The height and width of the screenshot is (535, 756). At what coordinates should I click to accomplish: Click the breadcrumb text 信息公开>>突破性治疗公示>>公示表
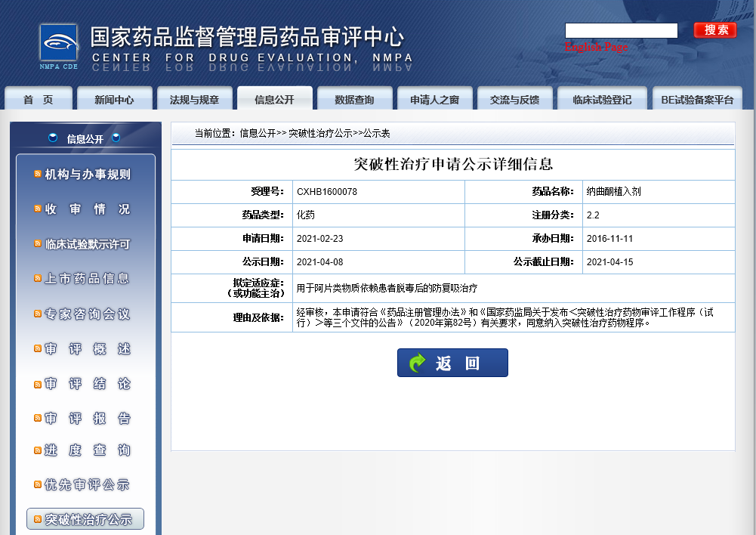[x=315, y=133]
